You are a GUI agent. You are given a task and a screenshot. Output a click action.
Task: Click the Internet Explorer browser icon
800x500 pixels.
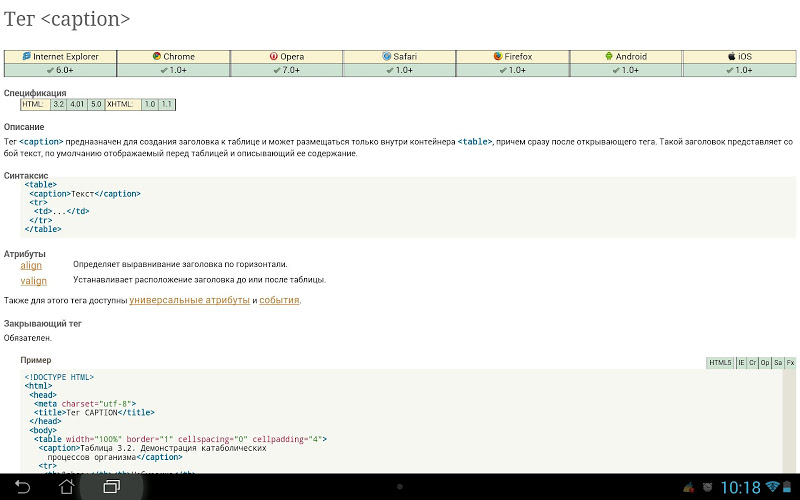[x=27, y=57]
